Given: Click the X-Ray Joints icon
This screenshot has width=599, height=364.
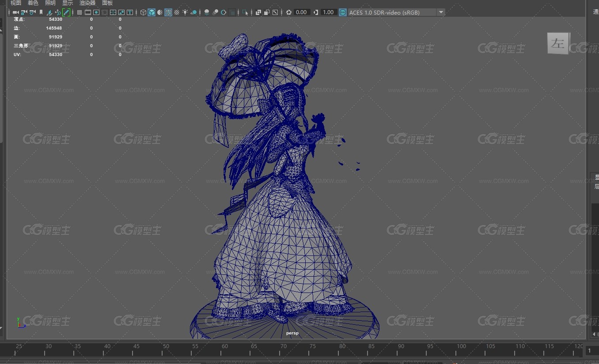Looking at the screenshot, I should pos(275,12).
